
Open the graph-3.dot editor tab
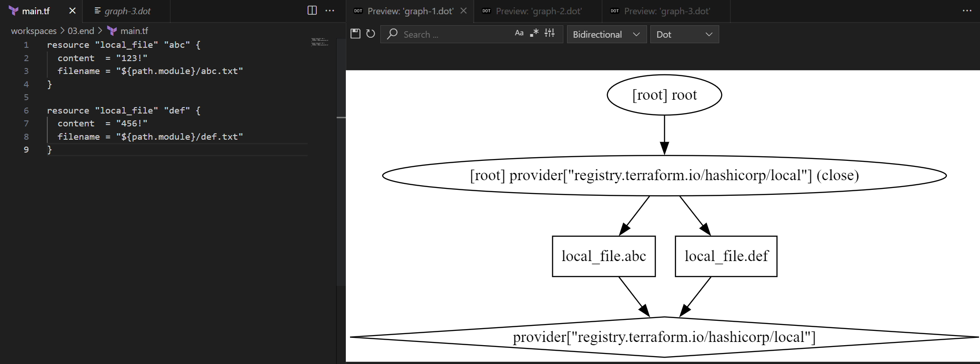tap(127, 11)
